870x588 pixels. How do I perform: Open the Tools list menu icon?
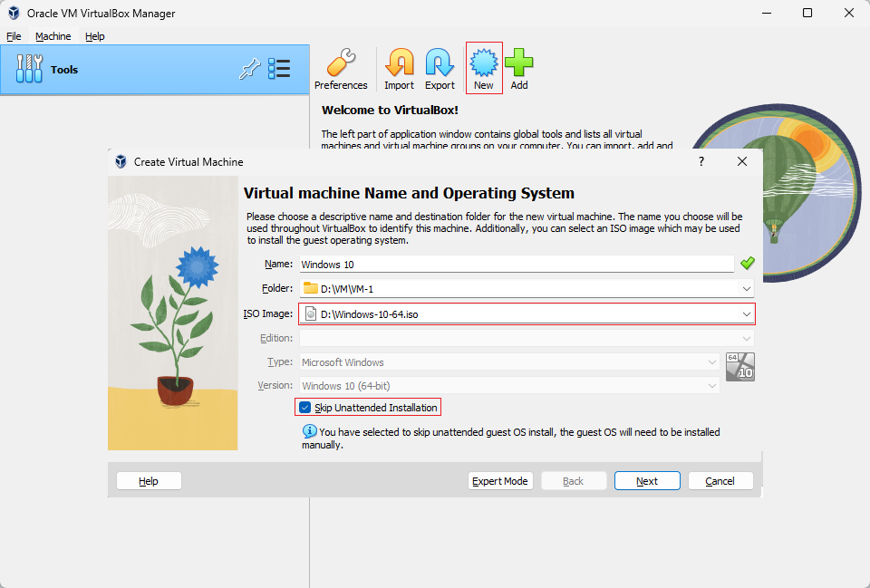[x=279, y=69]
